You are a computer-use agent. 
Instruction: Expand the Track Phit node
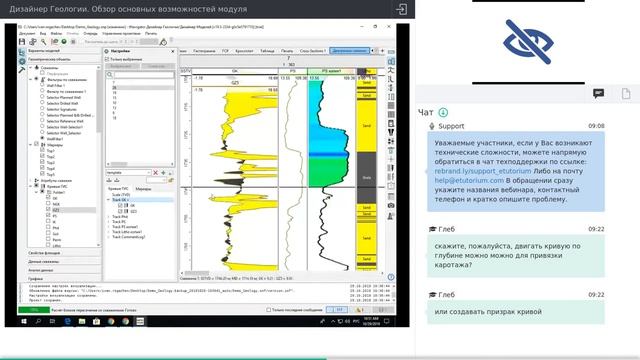109,217
